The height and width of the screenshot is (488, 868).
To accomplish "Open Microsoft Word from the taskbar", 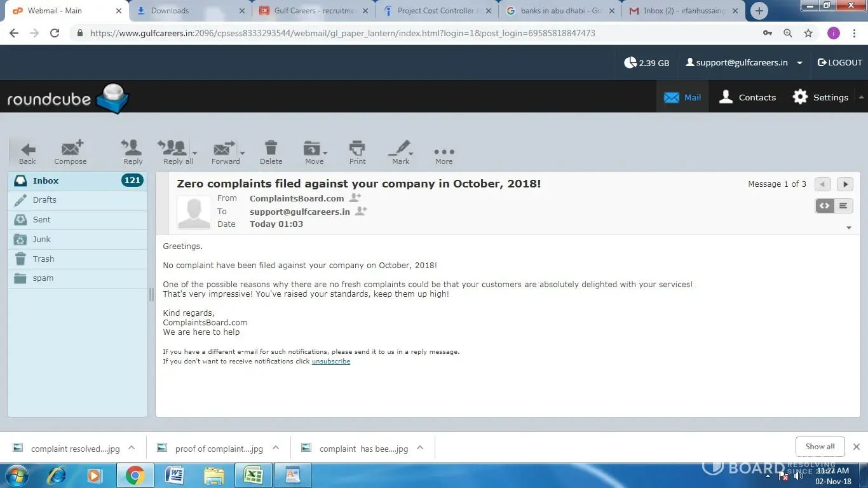I will pyautogui.click(x=173, y=475).
